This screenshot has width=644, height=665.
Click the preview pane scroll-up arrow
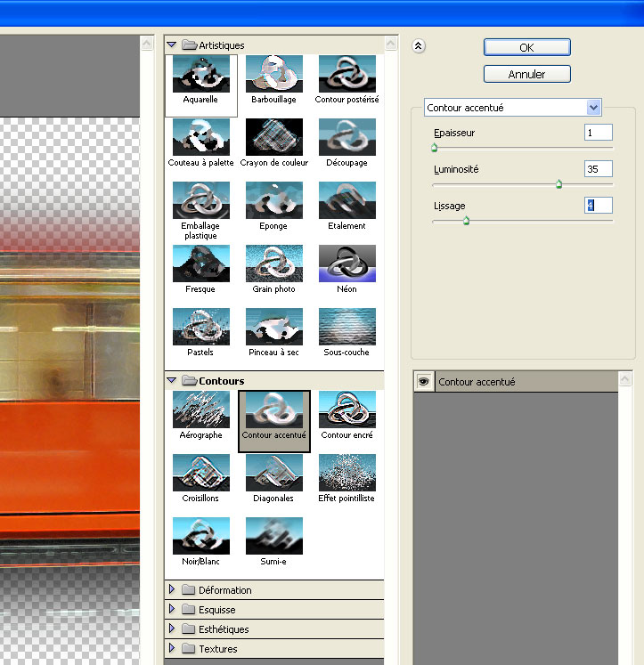pos(147,44)
